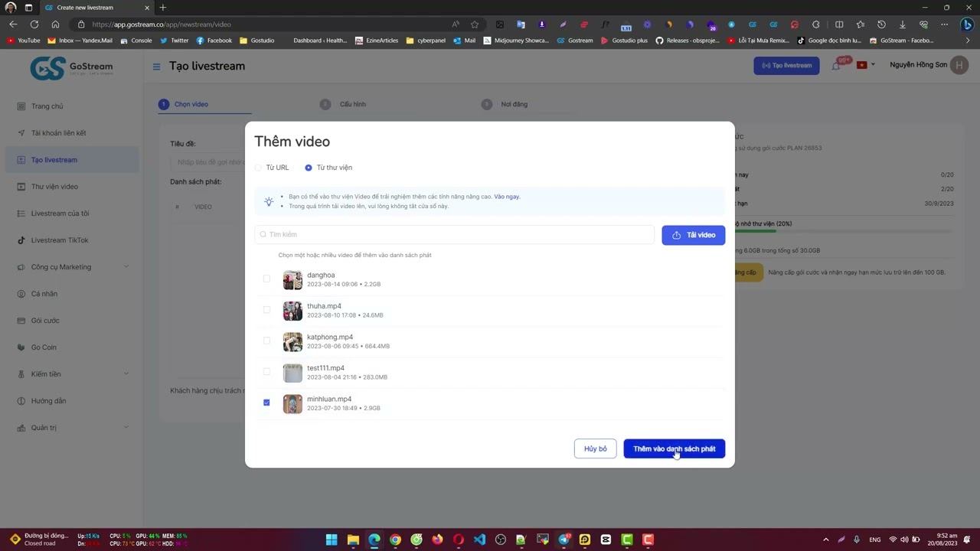Click the notification bell icon
980x551 pixels.
pos(836,66)
